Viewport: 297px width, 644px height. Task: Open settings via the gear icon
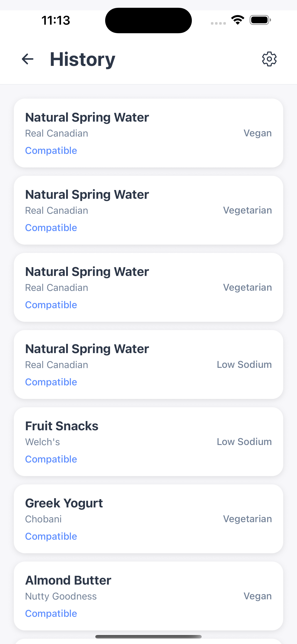point(269,59)
